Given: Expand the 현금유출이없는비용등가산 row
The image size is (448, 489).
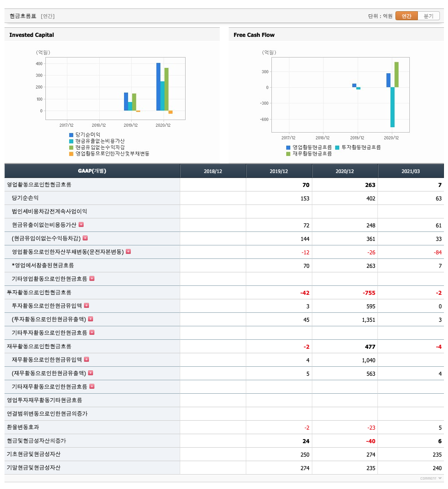Looking at the screenshot, I should 81,225.
